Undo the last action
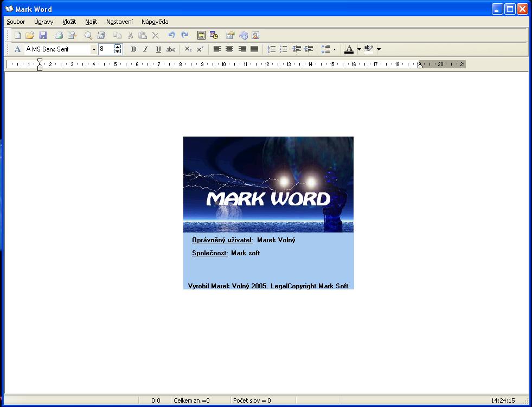The width and height of the screenshot is (532, 407). tap(171, 35)
